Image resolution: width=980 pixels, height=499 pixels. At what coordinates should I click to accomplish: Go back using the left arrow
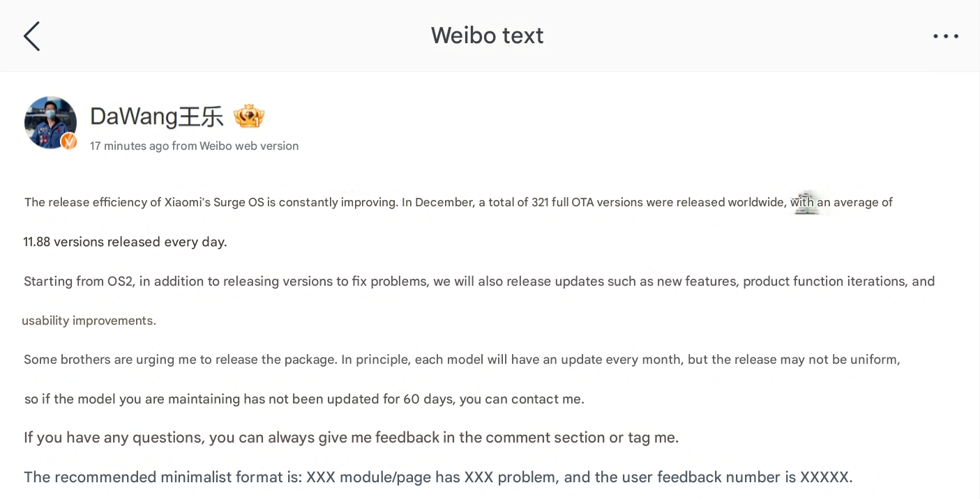point(32,36)
